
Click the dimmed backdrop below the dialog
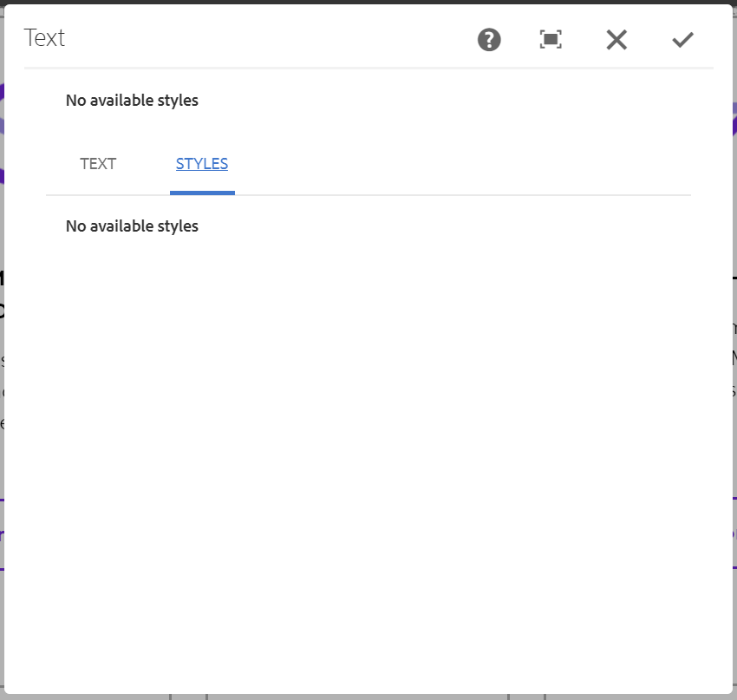(x=368, y=697)
